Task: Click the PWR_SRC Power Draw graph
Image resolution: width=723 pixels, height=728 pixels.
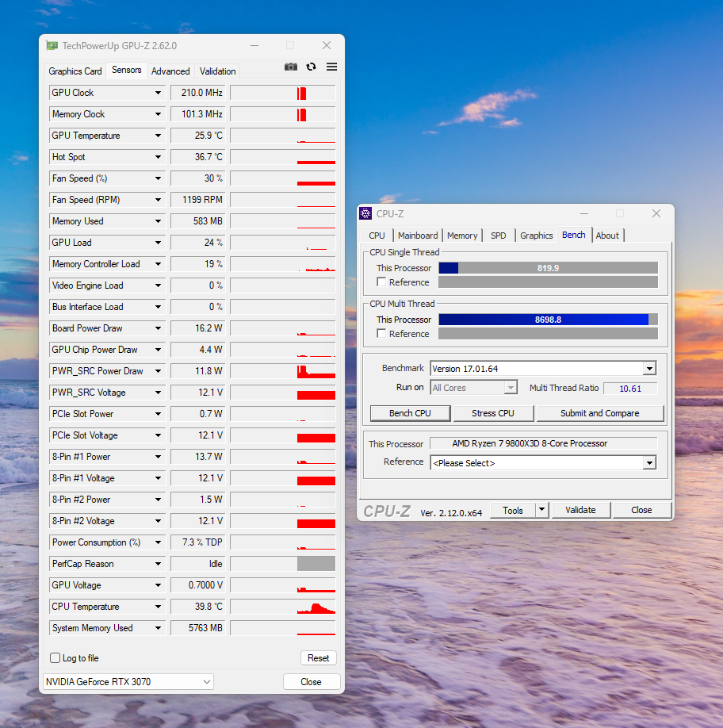Action: (282, 371)
